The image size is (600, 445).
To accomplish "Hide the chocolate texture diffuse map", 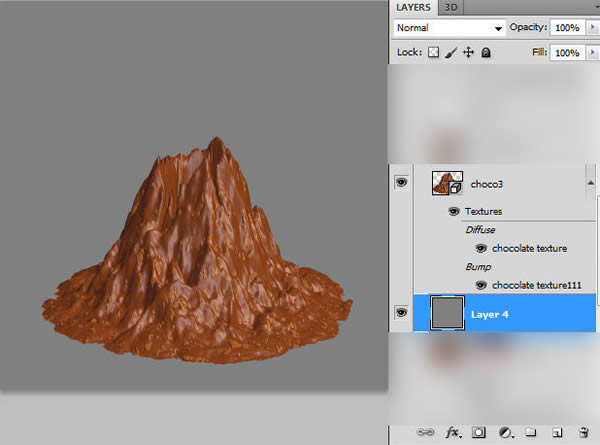I will 481,248.
